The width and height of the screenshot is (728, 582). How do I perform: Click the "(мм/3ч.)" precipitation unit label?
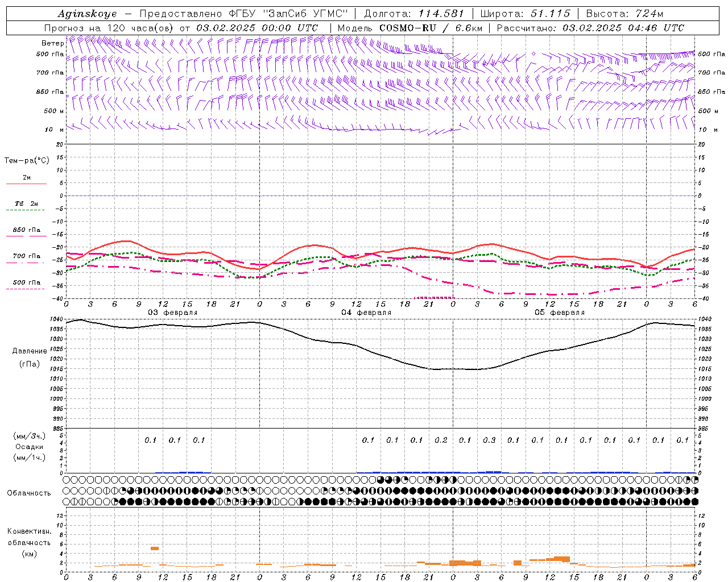coord(29,436)
